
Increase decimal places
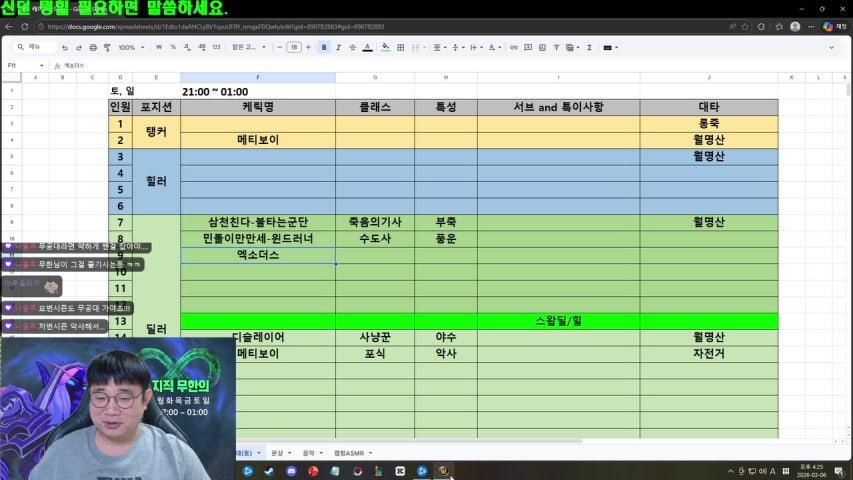(x=202, y=47)
